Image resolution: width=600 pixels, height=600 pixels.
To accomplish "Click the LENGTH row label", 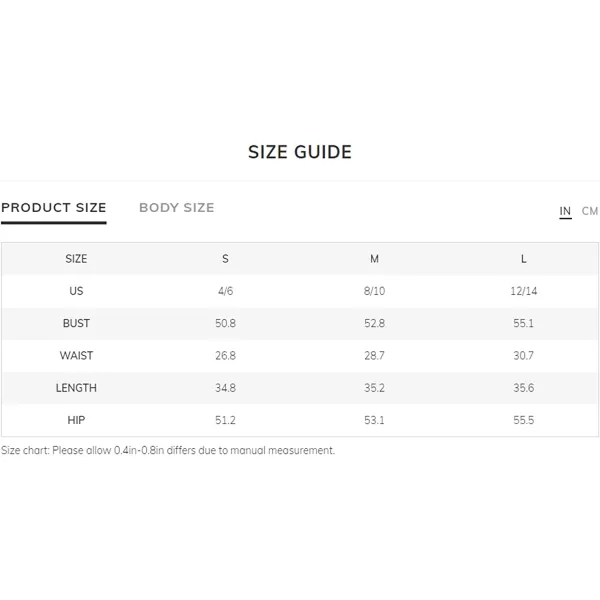I will pos(76,388).
